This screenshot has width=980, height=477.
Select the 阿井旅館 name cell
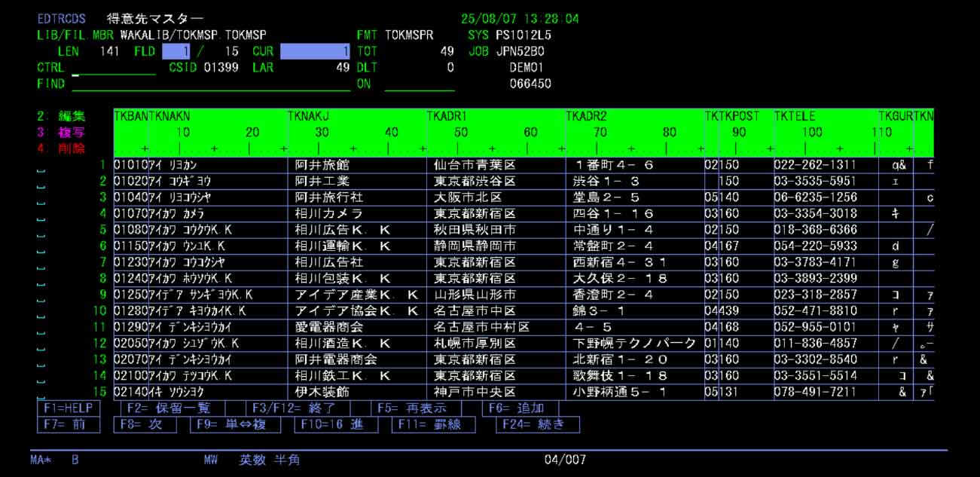[323, 165]
